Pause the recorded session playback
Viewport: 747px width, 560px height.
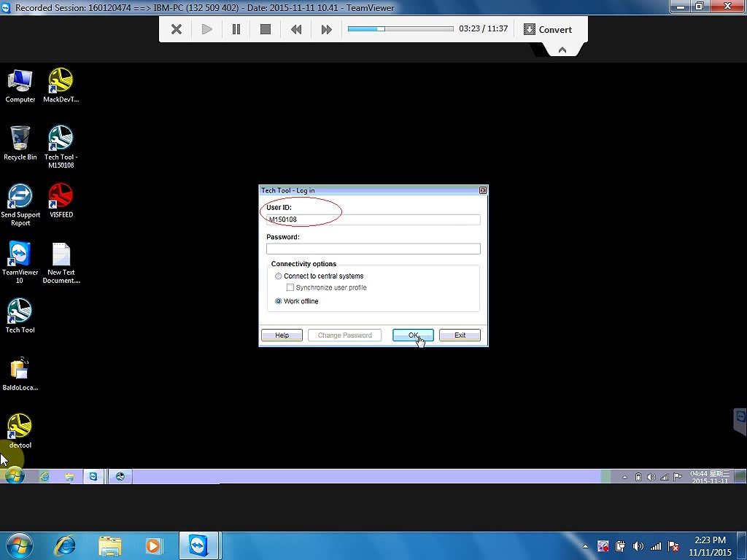pyautogui.click(x=236, y=29)
